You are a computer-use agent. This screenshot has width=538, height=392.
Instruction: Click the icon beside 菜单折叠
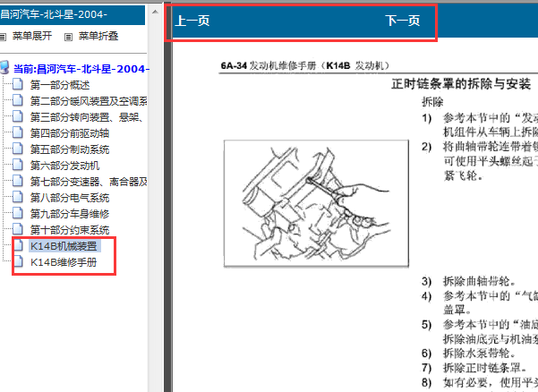pos(69,37)
